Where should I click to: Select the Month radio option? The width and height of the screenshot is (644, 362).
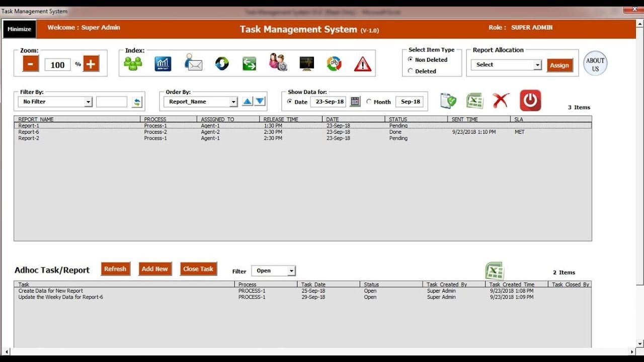tap(369, 102)
